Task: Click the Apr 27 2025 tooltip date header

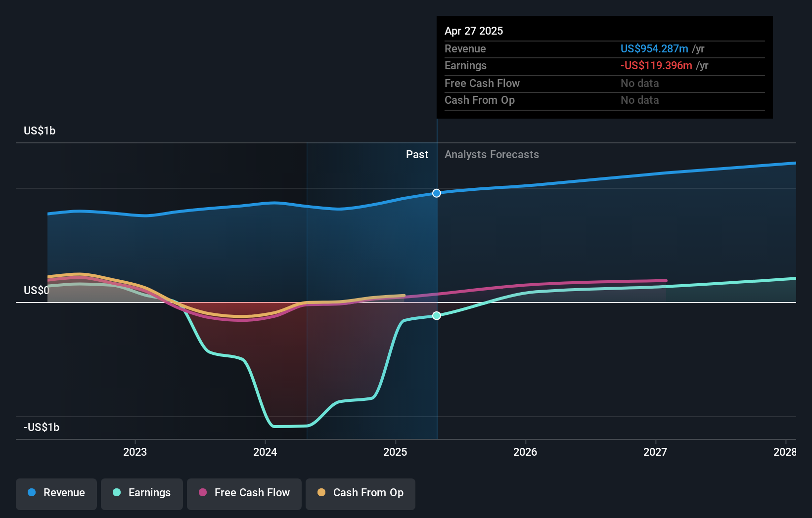Action: point(474,31)
